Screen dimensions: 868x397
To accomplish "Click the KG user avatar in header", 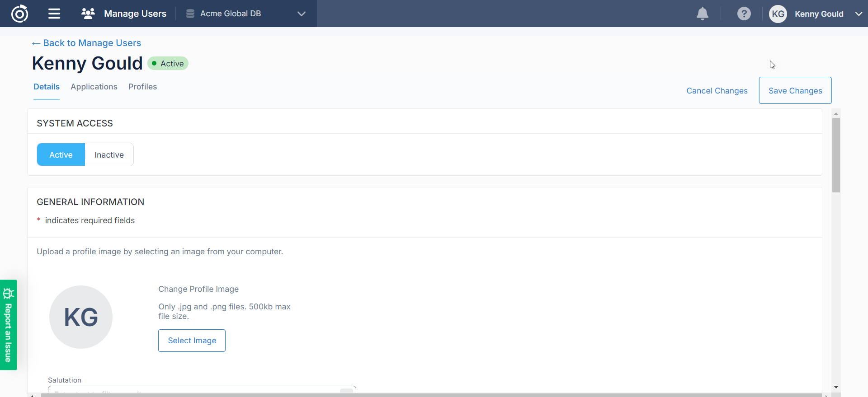I will [x=778, y=14].
